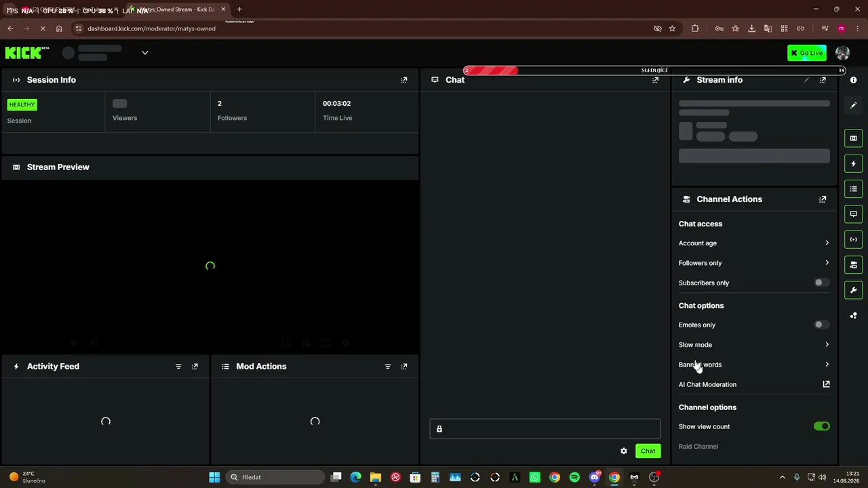Expand Account age settings

click(754, 243)
